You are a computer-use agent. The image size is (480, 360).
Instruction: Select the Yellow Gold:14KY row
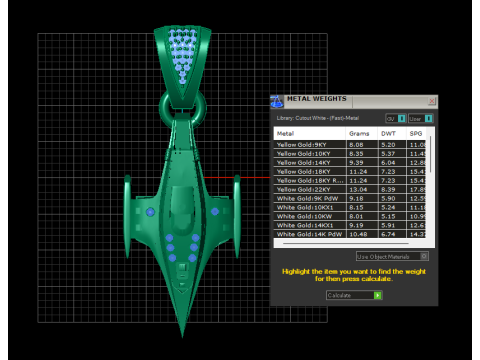click(350, 163)
